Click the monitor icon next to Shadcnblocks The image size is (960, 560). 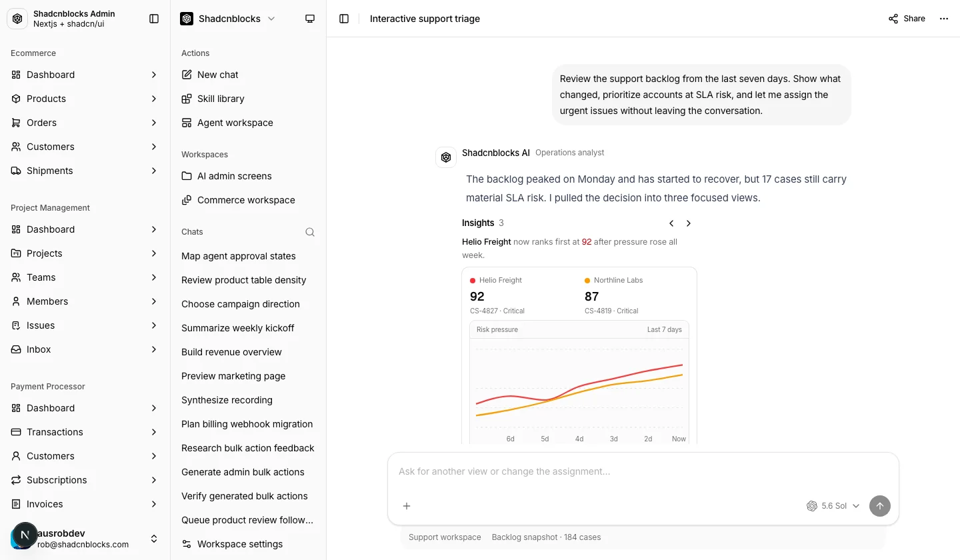(310, 19)
